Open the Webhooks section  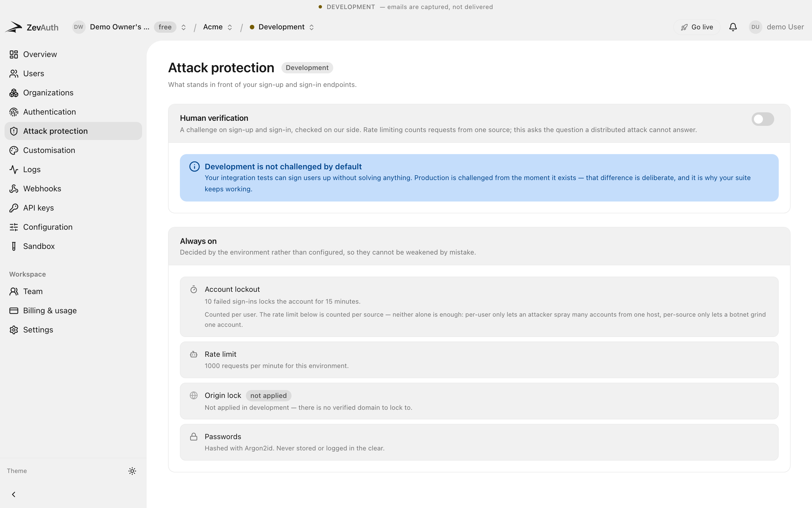pyautogui.click(x=73, y=189)
